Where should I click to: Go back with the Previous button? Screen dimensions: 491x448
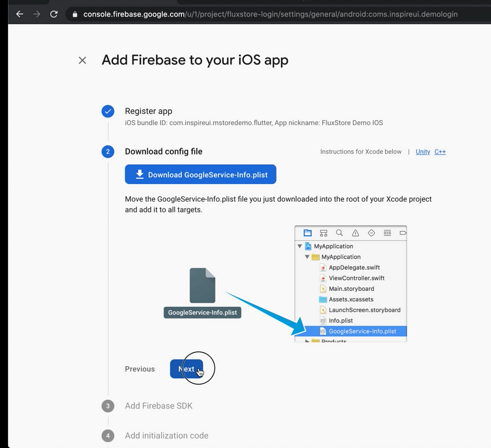click(140, 369)
